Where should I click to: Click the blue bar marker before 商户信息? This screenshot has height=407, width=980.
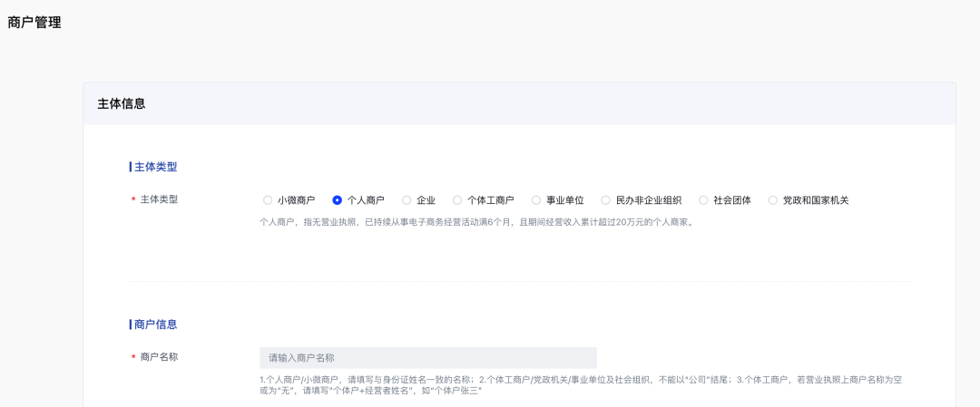coord(131,324)
